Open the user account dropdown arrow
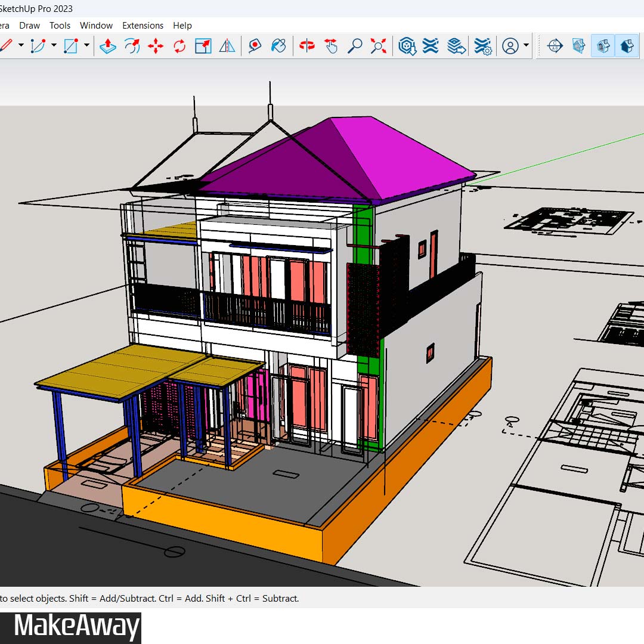 click(526, 46)
